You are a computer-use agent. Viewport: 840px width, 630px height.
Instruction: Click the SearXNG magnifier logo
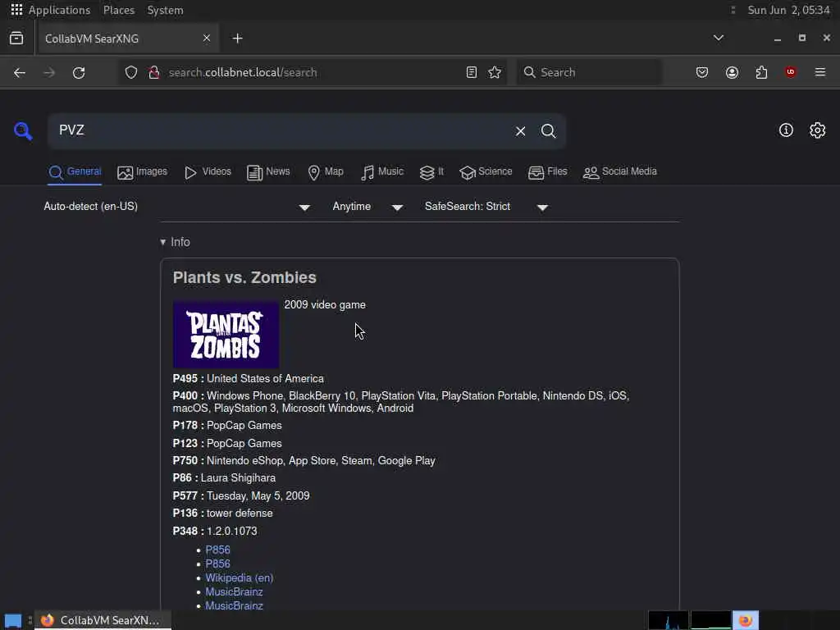23,130
